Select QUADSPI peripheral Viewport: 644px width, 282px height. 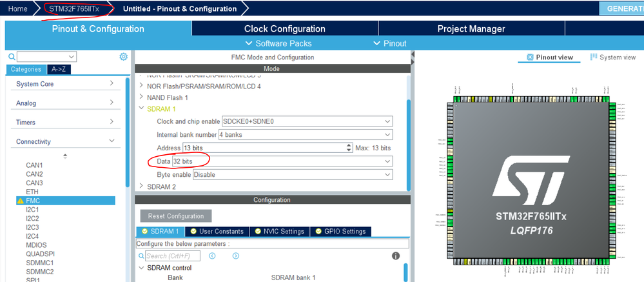point(40,254)
